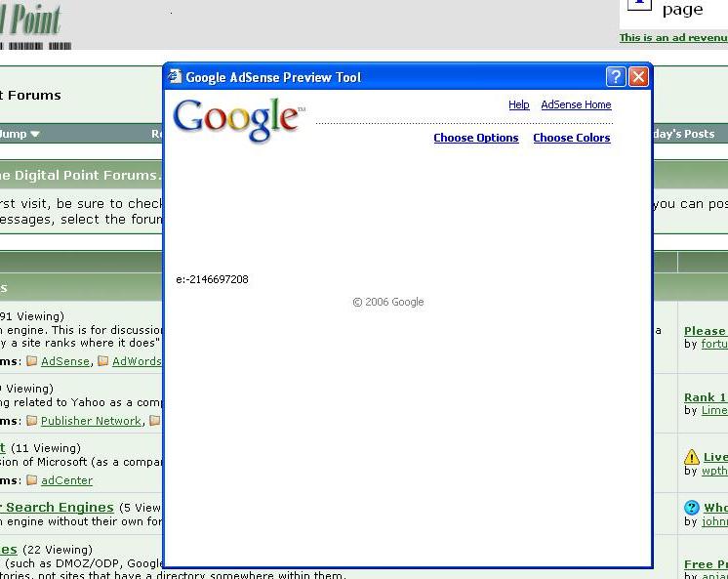Open the AdSense subforum link
This screenshot has height=579, width=728.
pos(65,361)
